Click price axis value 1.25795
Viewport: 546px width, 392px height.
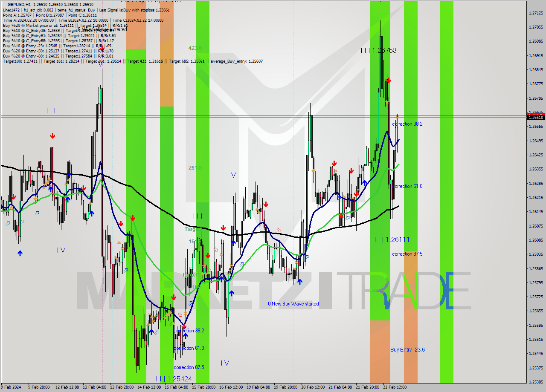click(535, 282)
